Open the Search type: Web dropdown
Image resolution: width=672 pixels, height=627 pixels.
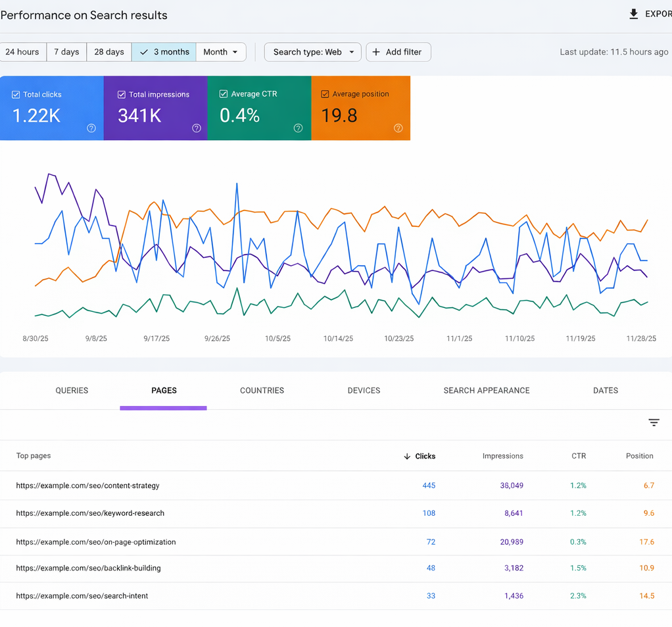pos(312,52)
